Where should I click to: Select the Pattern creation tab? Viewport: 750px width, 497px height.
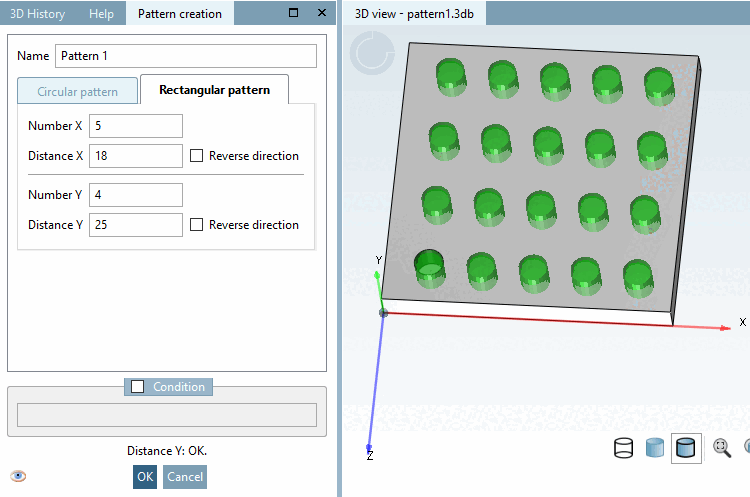point(180,14)
